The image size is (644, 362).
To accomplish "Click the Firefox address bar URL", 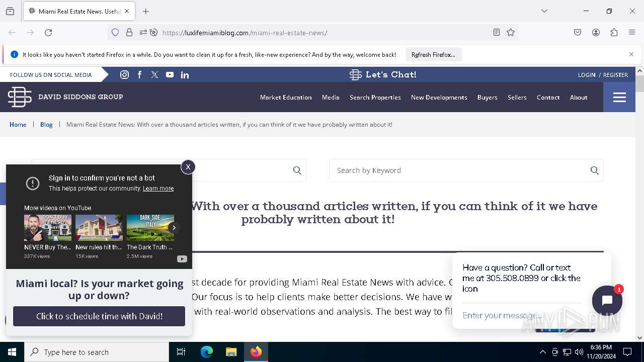I will 245,33.
